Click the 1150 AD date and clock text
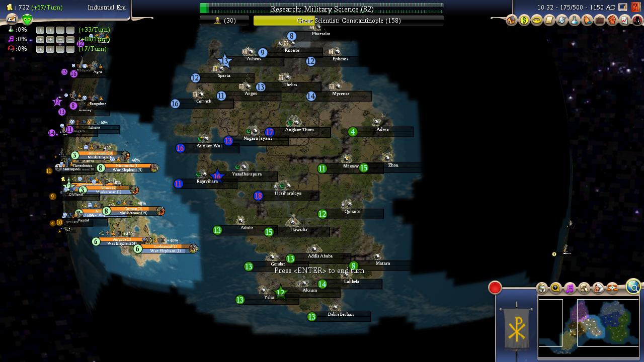The width and height of the screenshot is (644, 362). coord(576,8)
